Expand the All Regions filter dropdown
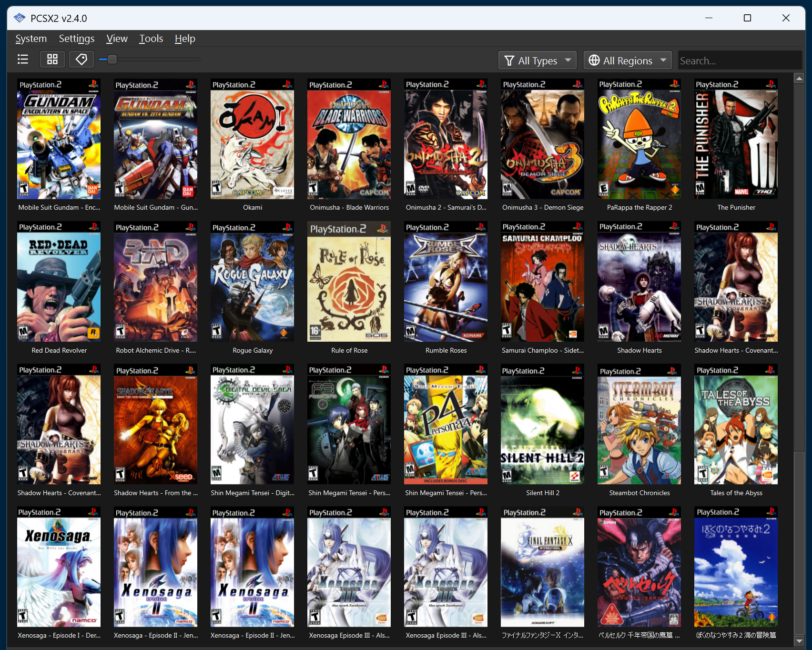 pyautogui.click(x=628, y=61)
